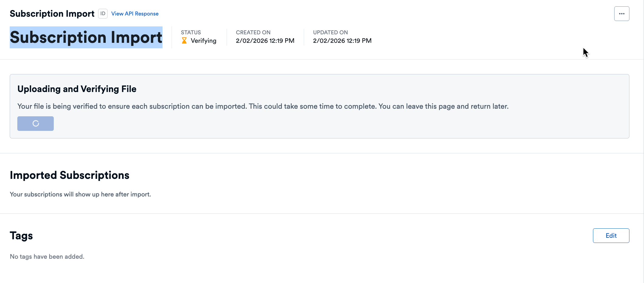
Task: Select the Subscription Import breadcrumb heading
Action: click(52, 13)
